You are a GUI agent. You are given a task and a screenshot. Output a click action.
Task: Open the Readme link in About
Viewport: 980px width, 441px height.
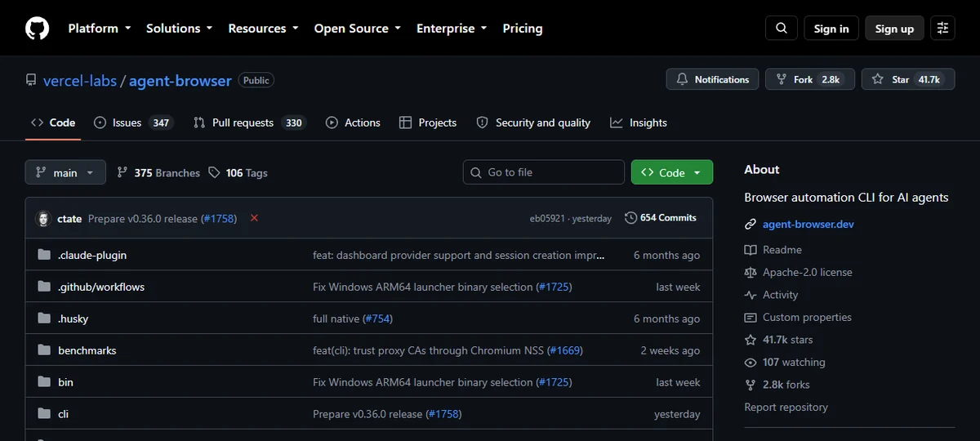782,250
